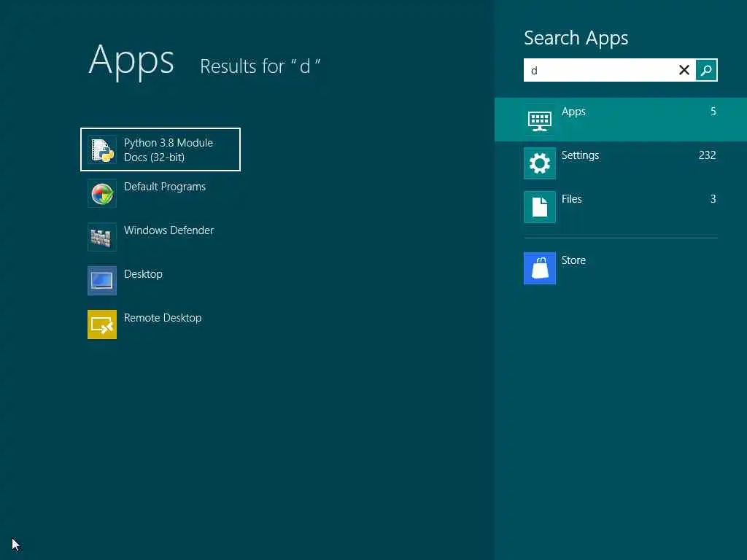The height and width of the screenshot is (560, 747).
Task: Click the Settings gear icon
Action: pyautogui.click(x=540, y=163)
